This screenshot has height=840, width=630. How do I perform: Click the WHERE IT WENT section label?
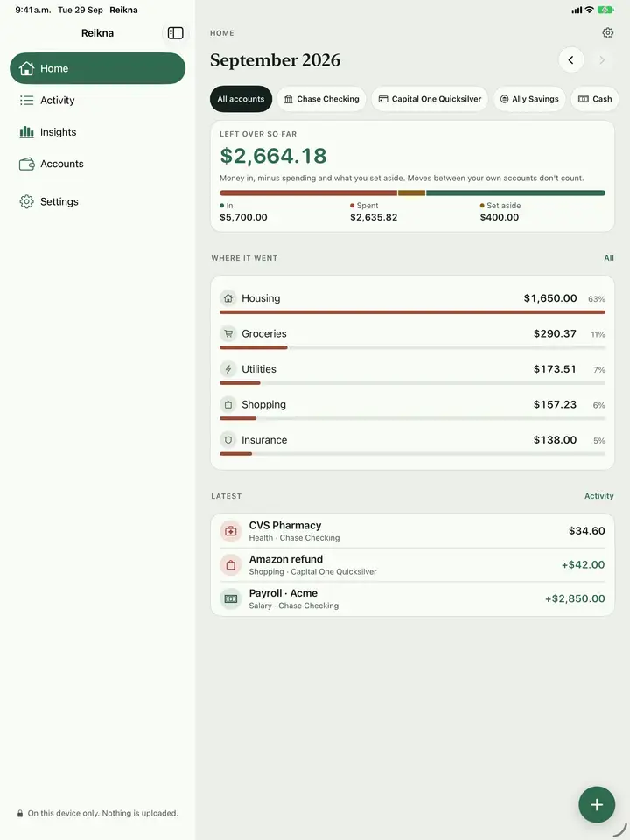coord(244,258)
